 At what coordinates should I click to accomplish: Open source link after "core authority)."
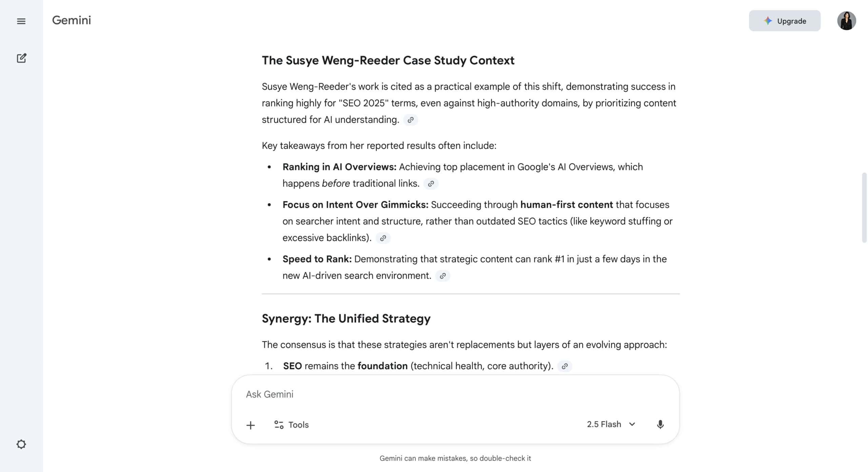(565, 366)
